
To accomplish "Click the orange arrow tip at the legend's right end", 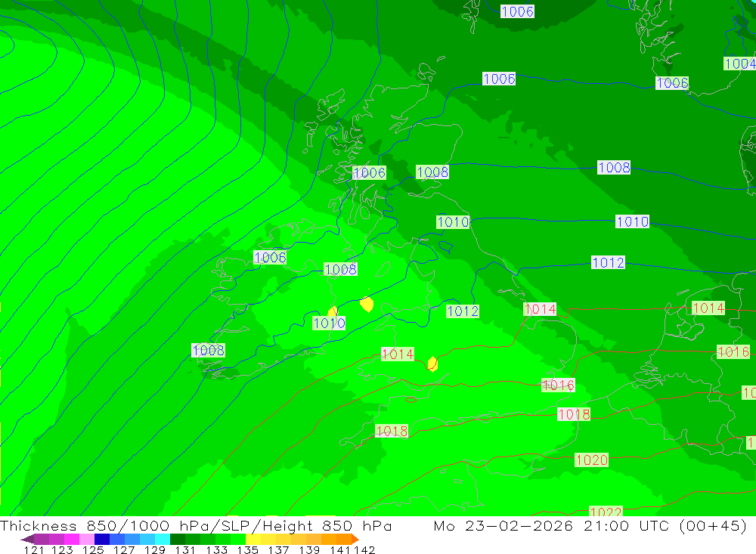I will click(355, 539).
